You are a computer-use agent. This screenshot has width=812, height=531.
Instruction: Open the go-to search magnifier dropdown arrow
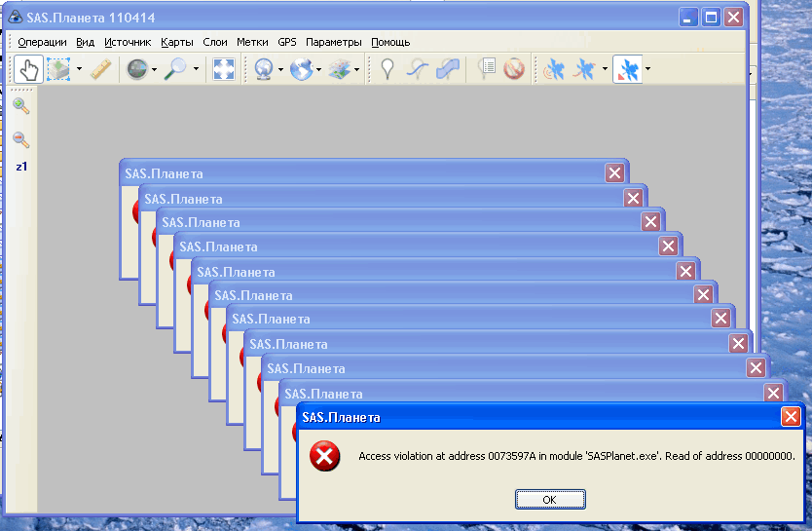tap(196, 69)
